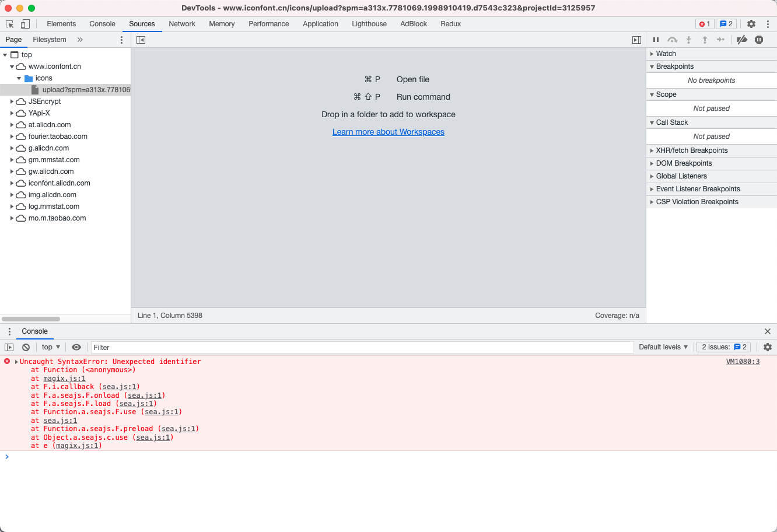Open the DevTools settings gear

751,24
